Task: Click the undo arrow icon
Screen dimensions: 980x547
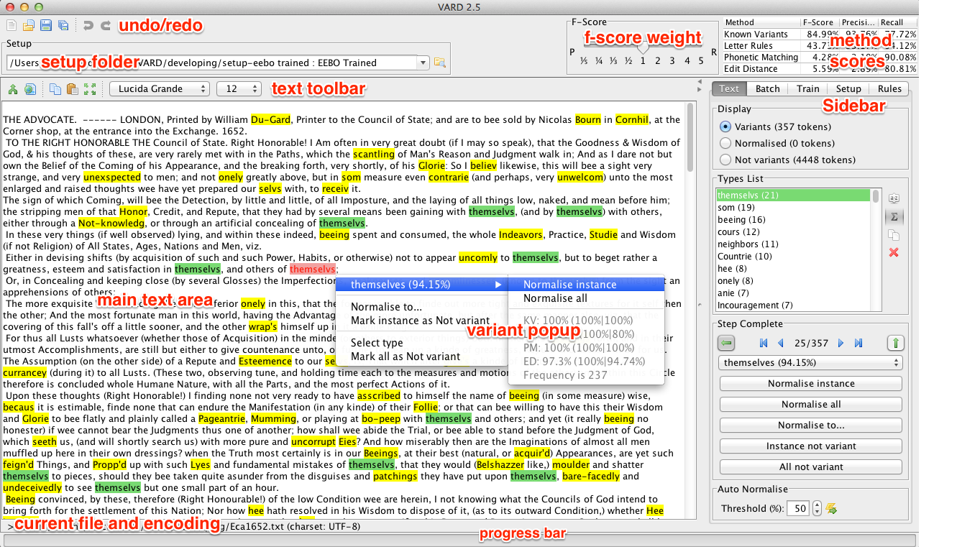Action: click(x=88, y=26)
